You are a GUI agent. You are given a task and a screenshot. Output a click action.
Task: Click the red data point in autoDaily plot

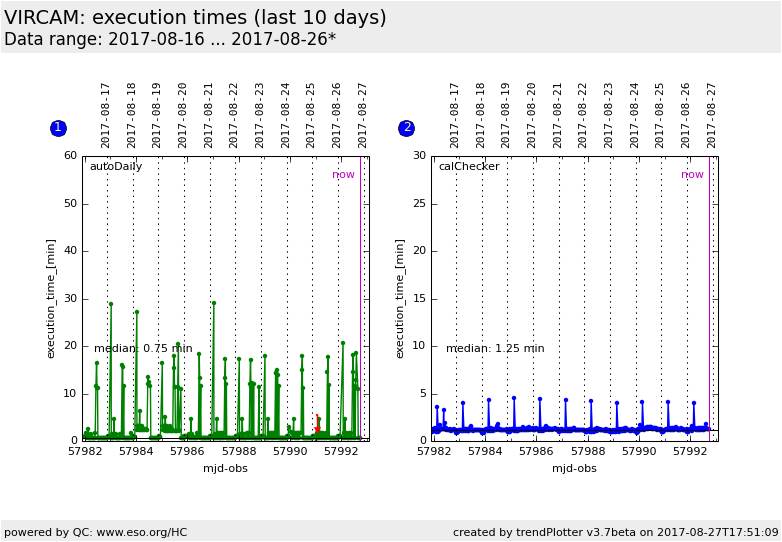point(318,429)
